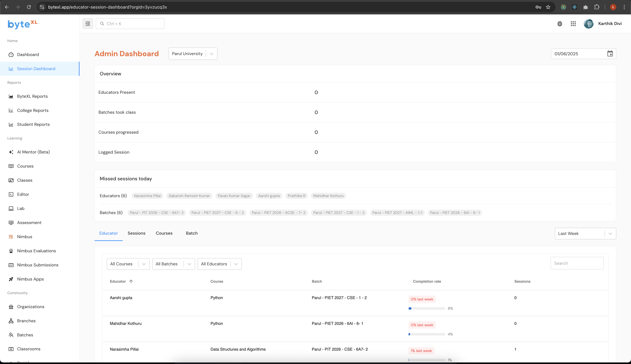The width and height of the screenshot is (631, 364).
Task: Click the Narasimha Pillai educator chip
Action: 147,196
